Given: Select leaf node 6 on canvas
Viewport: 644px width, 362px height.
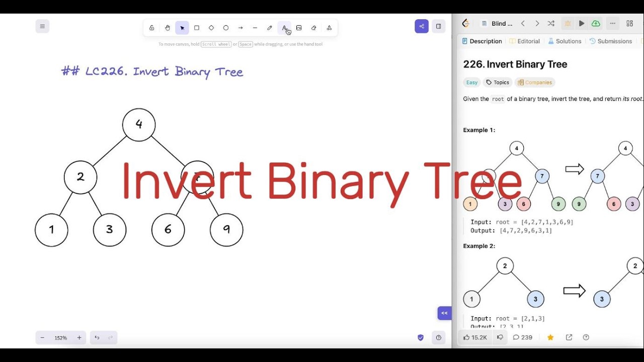Looking at the screenshot, I should (168, 230).
